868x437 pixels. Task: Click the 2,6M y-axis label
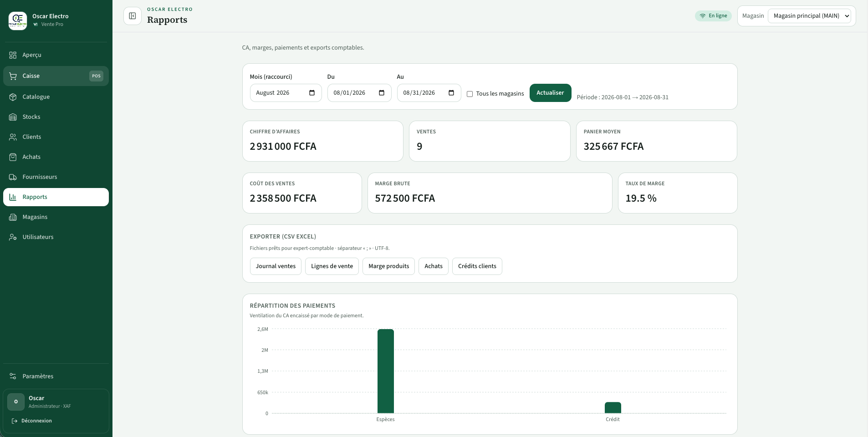263,329
